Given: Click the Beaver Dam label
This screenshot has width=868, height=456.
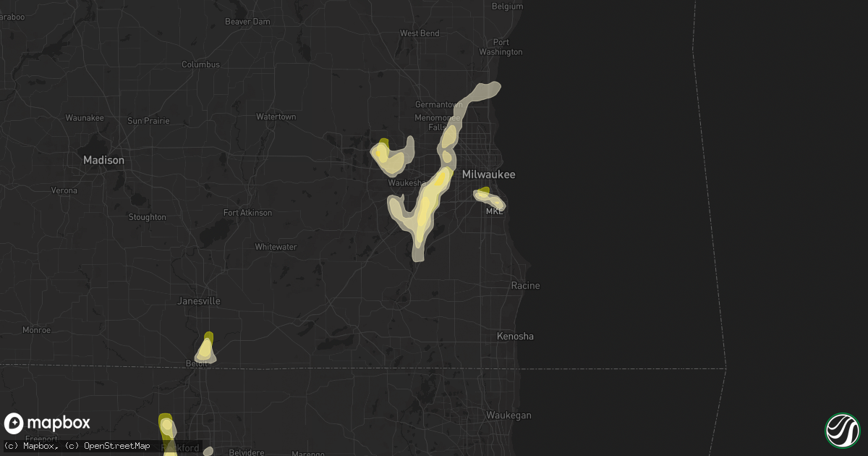Looking at the screenshot, I should pos(247,22).
